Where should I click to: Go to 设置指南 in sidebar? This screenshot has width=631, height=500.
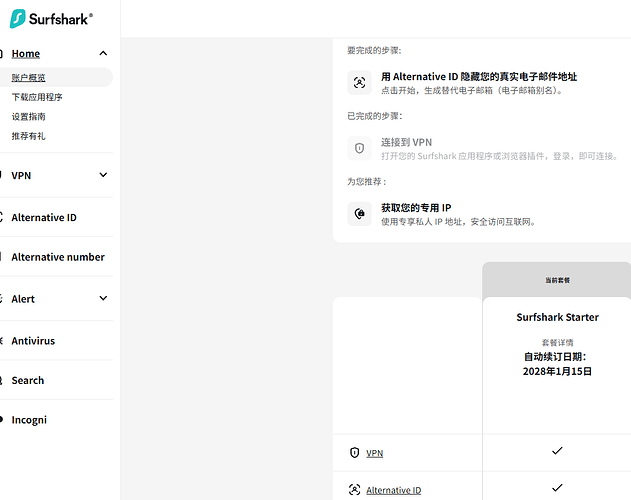click(28, 116)
